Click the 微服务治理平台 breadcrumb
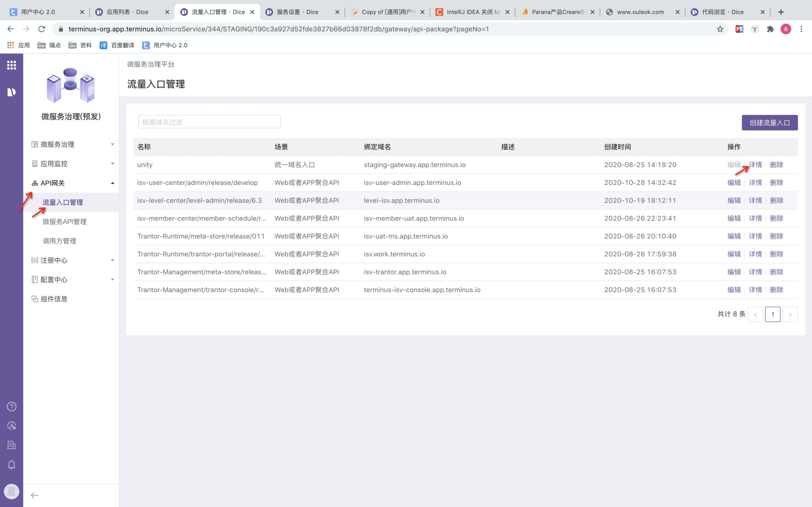This screenshot has width=812, height=507. [x=151, y=64]
